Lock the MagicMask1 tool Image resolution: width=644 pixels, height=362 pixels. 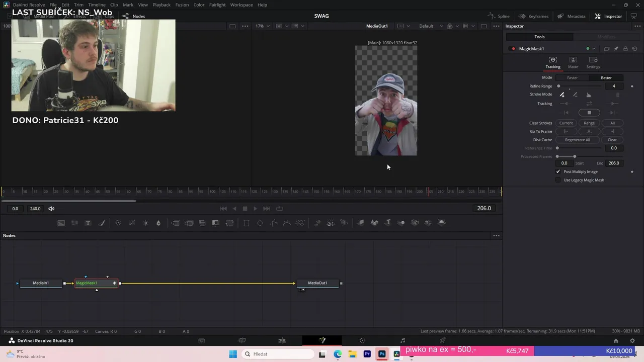pos(625,49)
